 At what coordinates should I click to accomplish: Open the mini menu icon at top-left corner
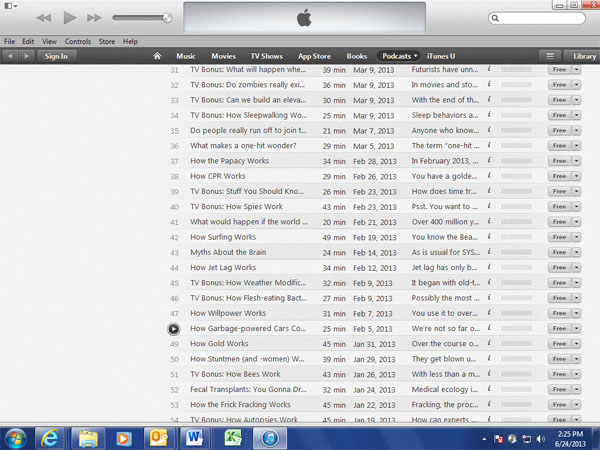pos(10,6)
